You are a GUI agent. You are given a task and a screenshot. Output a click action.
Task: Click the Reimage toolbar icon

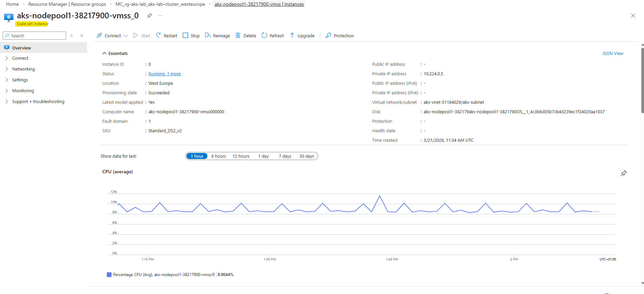click(x=208, y=35)
